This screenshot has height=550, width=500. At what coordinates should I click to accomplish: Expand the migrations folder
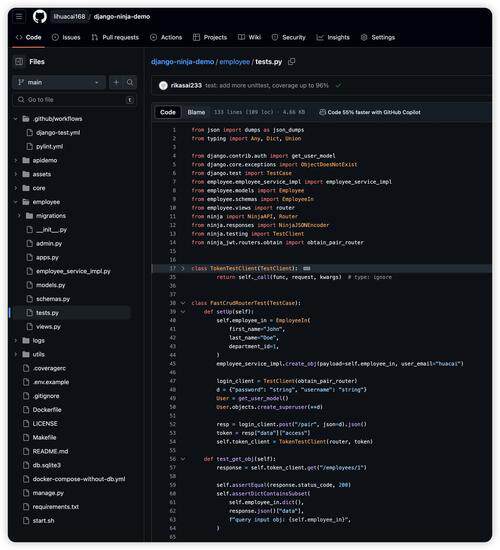point(19,216)
